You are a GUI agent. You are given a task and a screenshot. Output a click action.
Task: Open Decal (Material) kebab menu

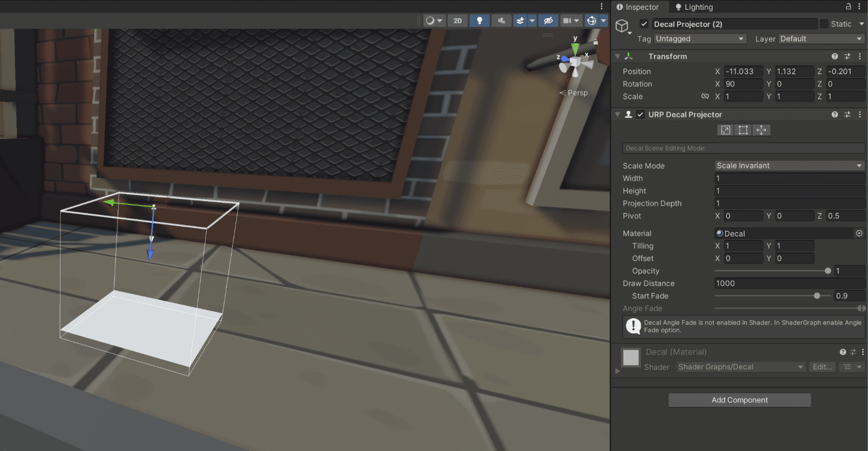(863, 352)
